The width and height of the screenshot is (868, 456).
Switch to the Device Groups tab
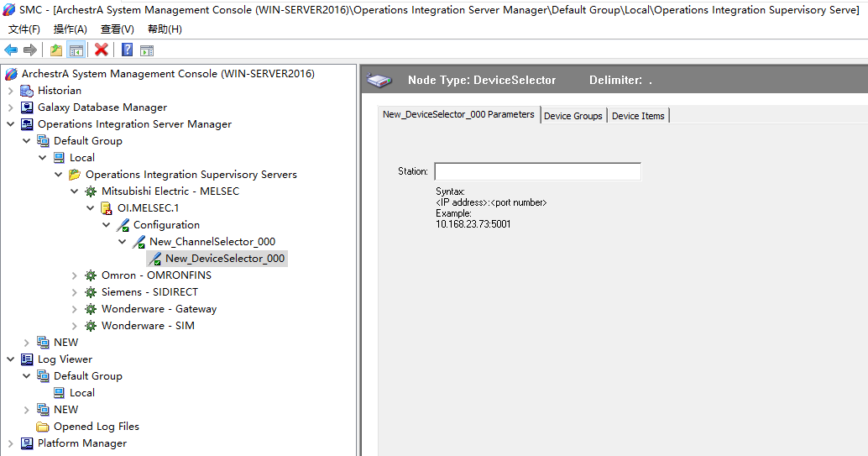pos(573,116)
